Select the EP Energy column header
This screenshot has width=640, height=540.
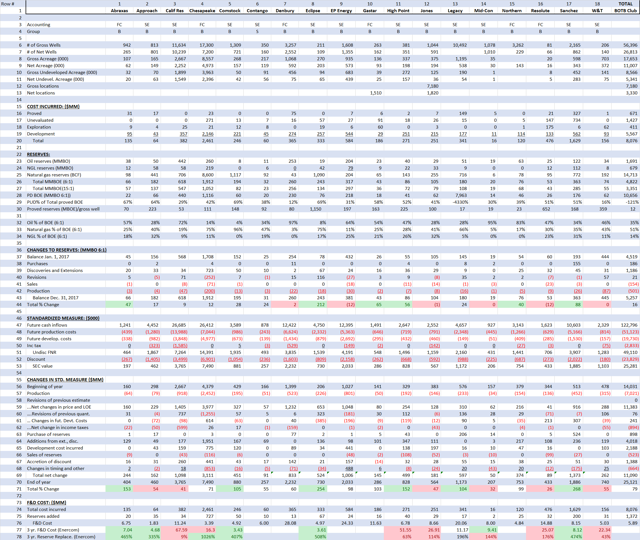pyautogui.click(x=341, y=11)
